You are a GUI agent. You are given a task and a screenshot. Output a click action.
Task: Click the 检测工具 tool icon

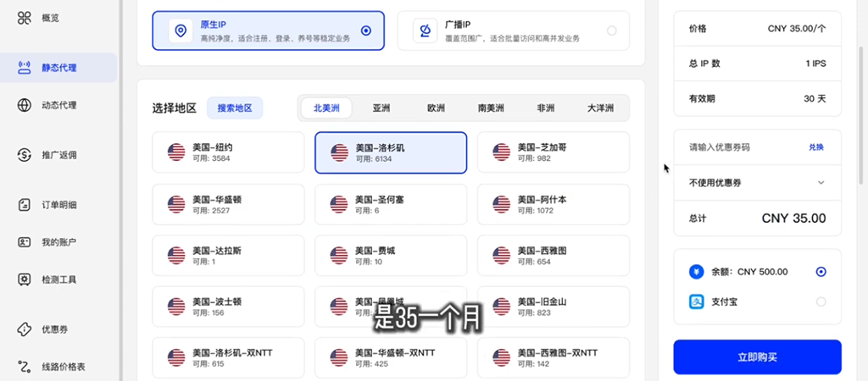25,279
